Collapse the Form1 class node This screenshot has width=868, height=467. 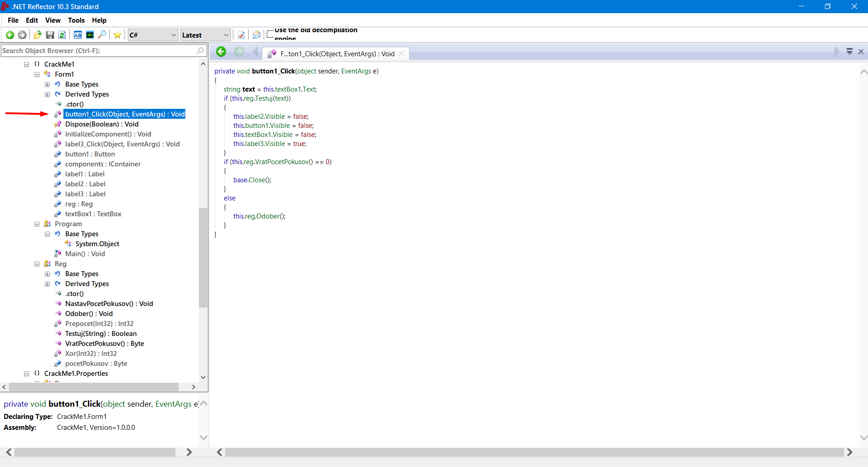(x=37, y=74)
